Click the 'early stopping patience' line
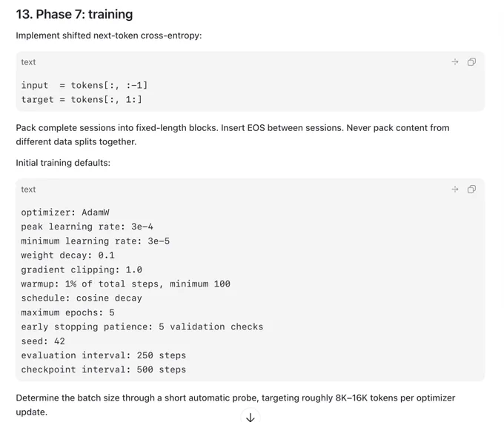 (142, 326)
